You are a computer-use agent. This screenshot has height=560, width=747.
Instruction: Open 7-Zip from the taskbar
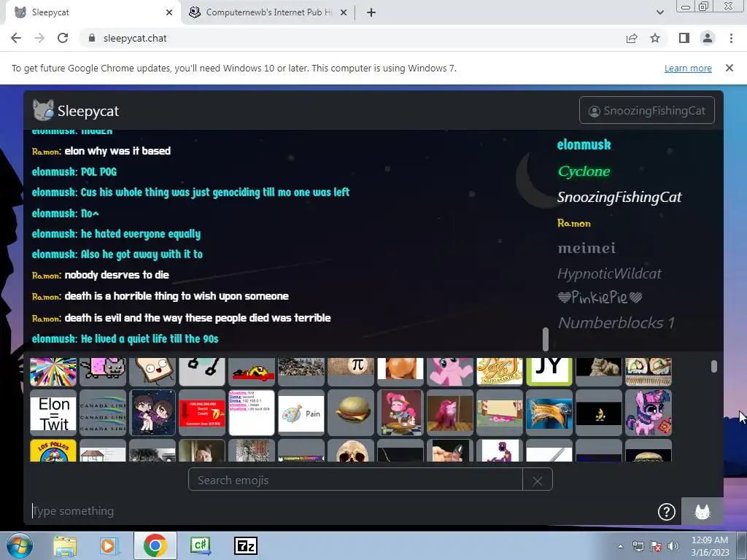point(246,546)
